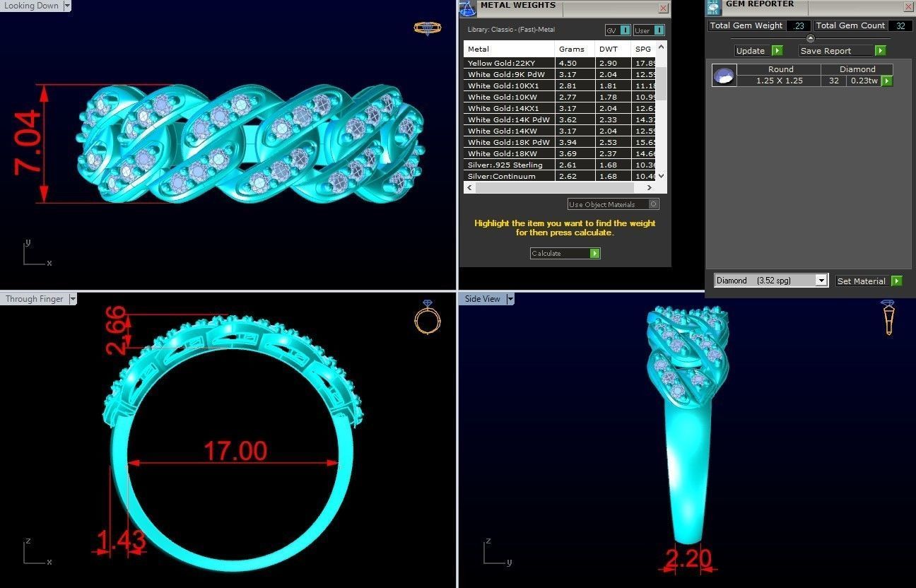The width and height of the screenshot is (916, 588).
Task: Open the Side View viewport dropdown
Action: (x=510, y=299)
